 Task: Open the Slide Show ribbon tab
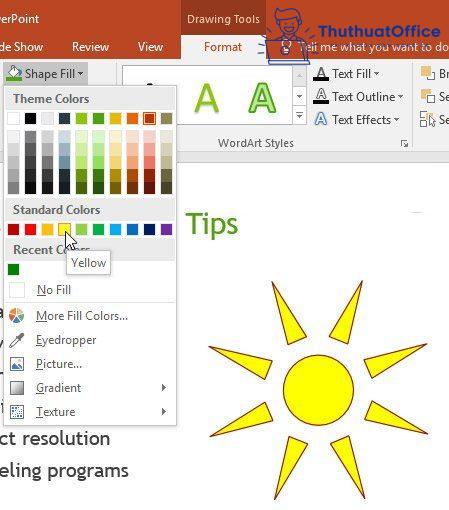21,47
